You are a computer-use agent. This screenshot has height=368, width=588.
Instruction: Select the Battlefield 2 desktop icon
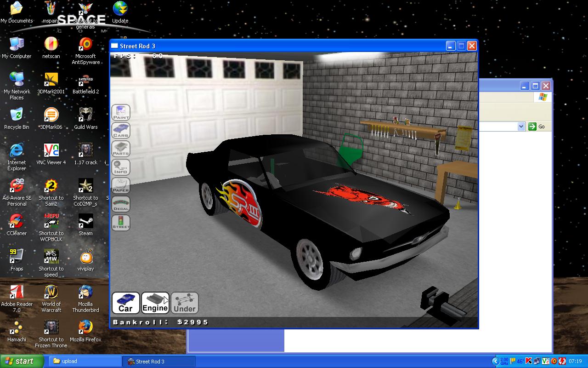[85, 83]
